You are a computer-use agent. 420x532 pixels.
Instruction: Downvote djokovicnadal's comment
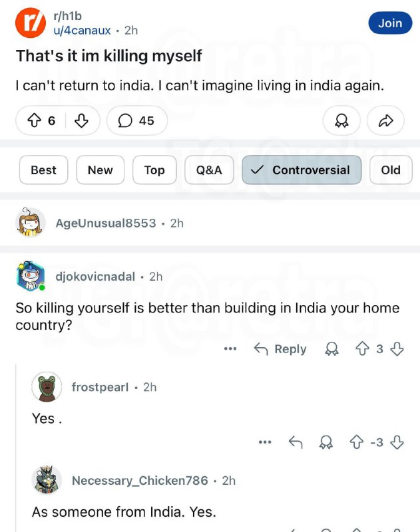coord(397,348)
